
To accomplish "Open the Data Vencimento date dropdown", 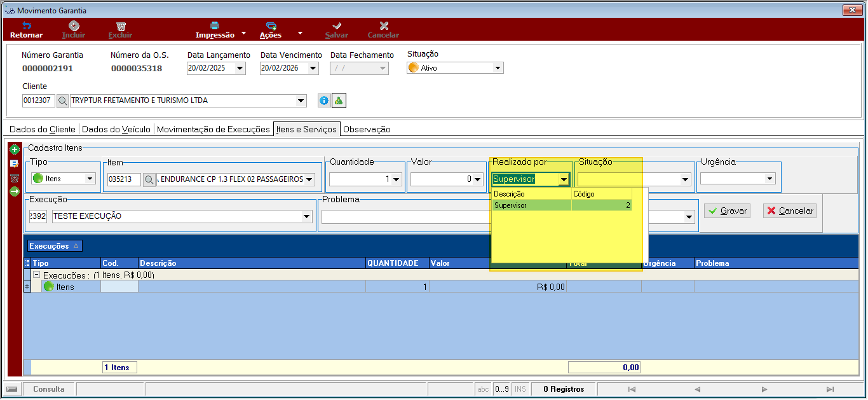I will coord(313,68).
